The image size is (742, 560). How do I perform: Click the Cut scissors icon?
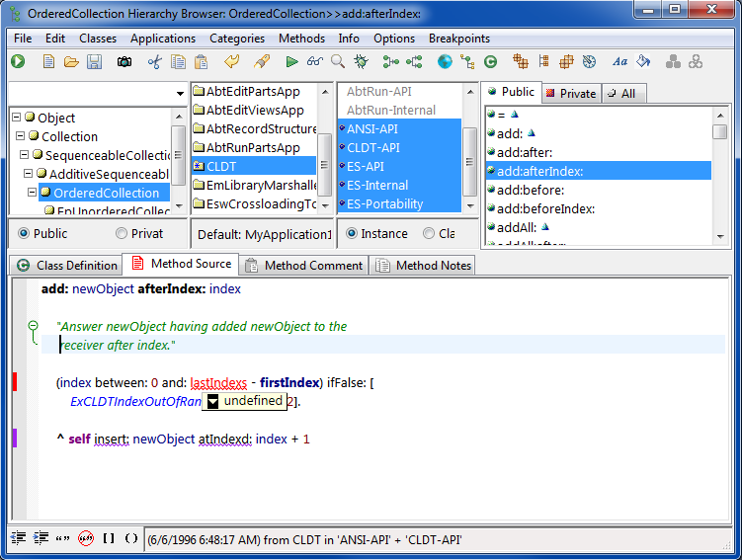click(154, 61)
